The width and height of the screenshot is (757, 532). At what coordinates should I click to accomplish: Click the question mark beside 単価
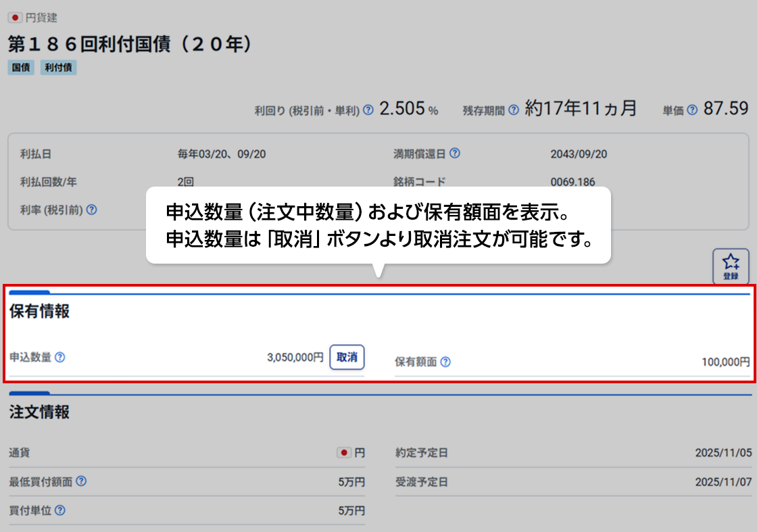pyautogui.click(x=692, y=110)
